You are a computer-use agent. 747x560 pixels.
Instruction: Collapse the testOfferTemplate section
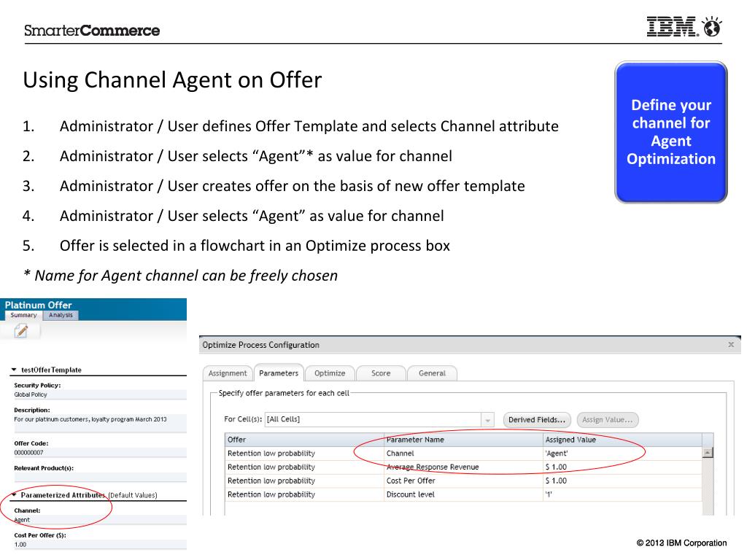coord(14,370)
